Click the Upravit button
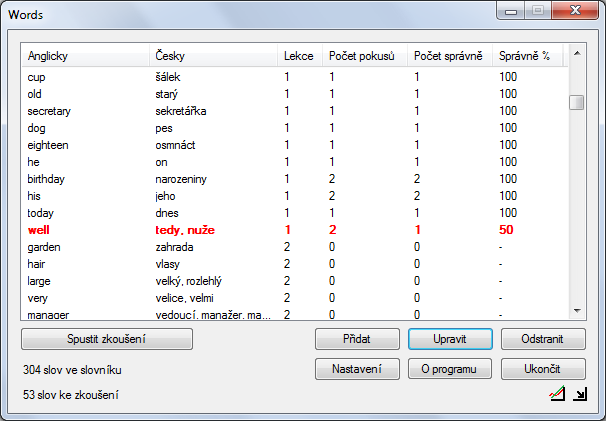This screenshot has height=421, width=606. tap(450, 339)
